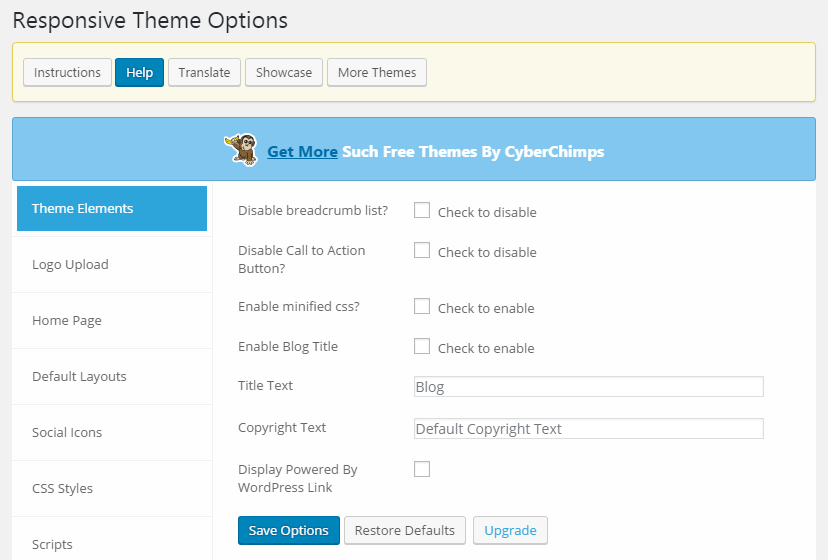Click into the Title Text field
Image resolution: width=828 pixels, height=560 pixels.
pos(589,387)
